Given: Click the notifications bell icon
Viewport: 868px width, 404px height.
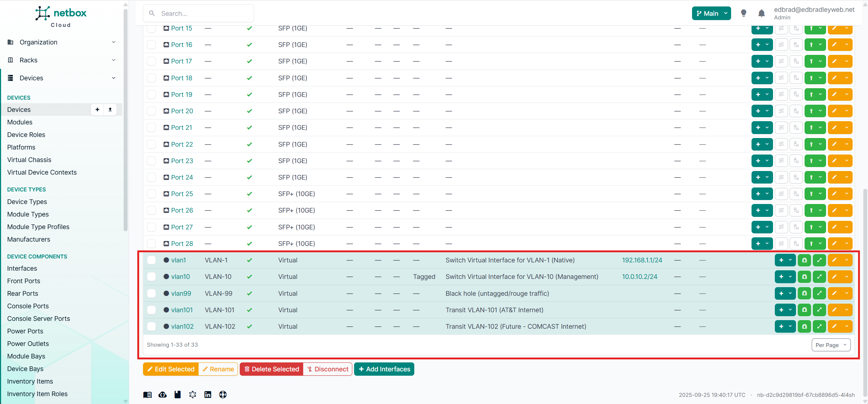Looking at the screenshot, I should coord(762,13).
